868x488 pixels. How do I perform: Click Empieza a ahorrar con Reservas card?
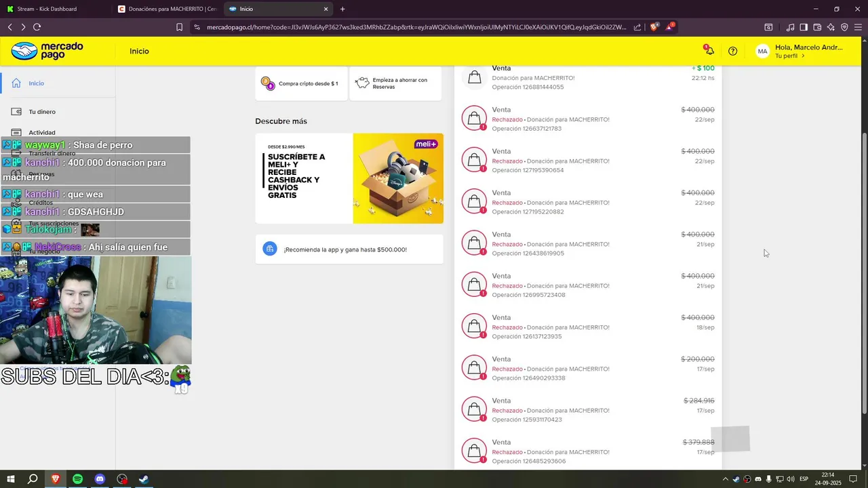click(x=395, y=83)
